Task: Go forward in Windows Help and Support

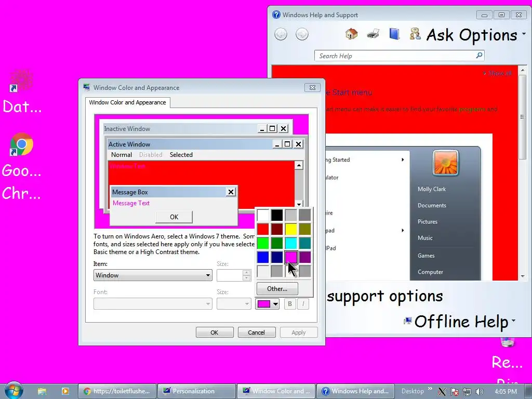Action: pyautogui.click(x=302, y=34)
